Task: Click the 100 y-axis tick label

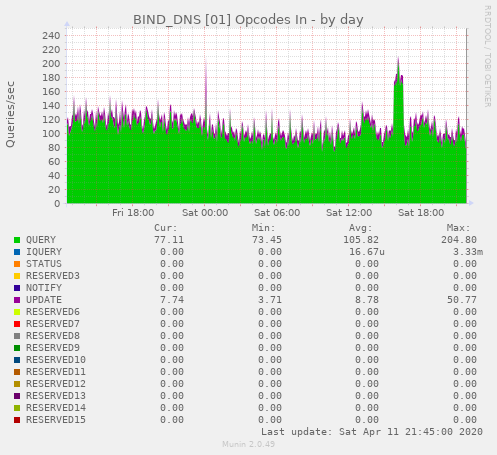Action: [51, 133]
